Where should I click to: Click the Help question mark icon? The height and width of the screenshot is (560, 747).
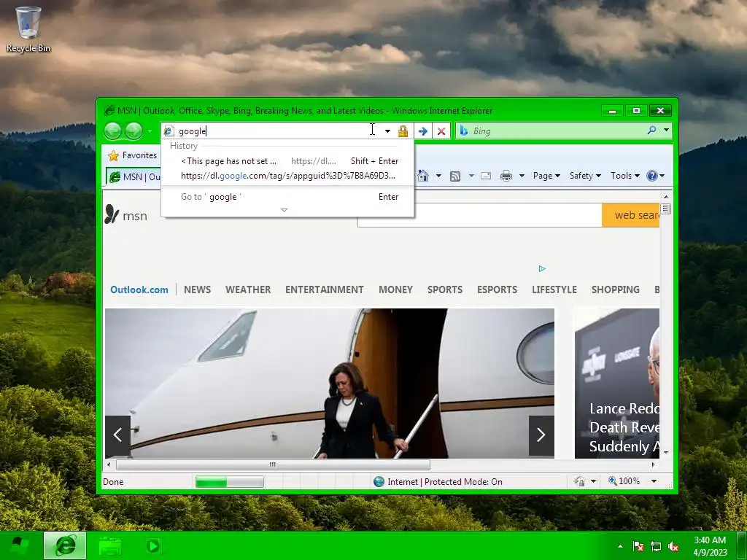tap(651, 176)
